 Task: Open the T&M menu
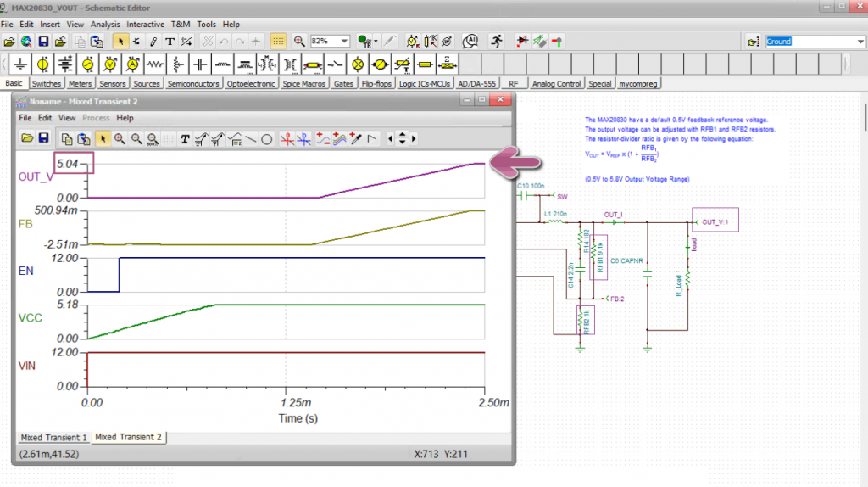coord(181,25)
